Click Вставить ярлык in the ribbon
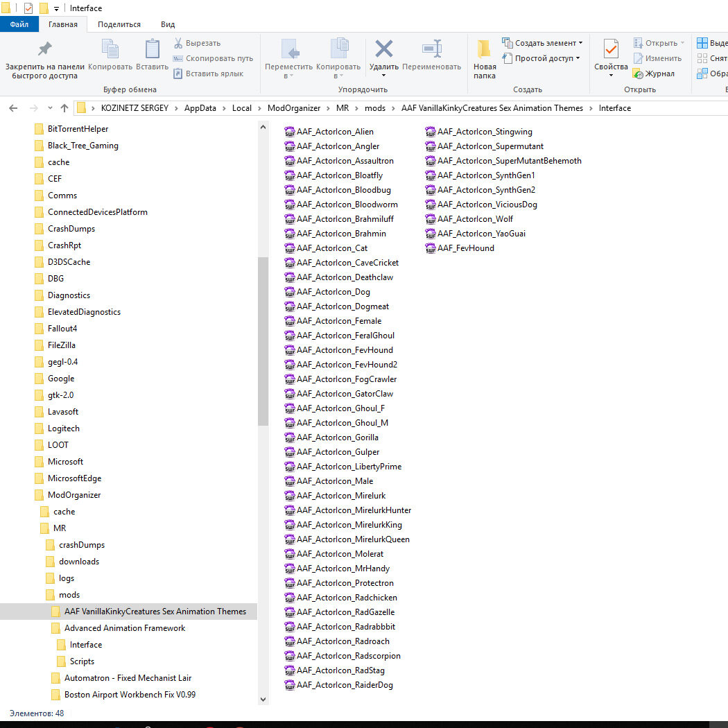The image size is (728, 728). (x=209, y=73)
